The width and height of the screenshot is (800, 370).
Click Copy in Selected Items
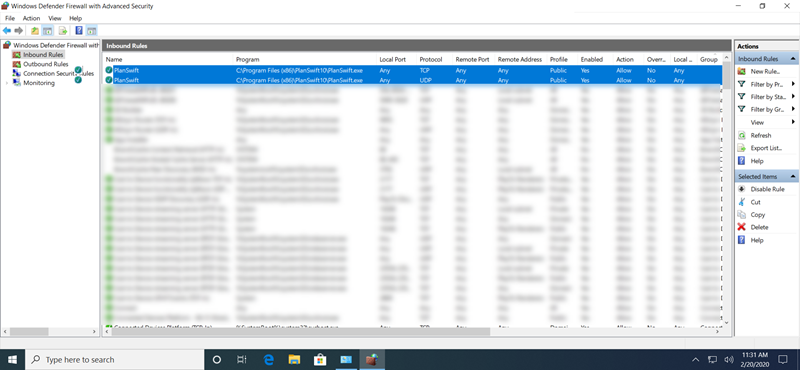(x=758, y=215)
